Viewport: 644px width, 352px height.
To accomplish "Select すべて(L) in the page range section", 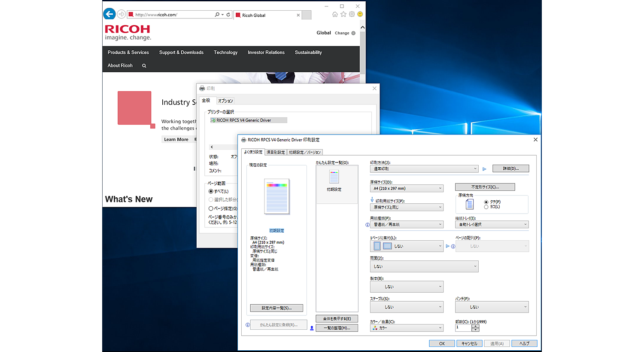I will (x=210, y=191).
